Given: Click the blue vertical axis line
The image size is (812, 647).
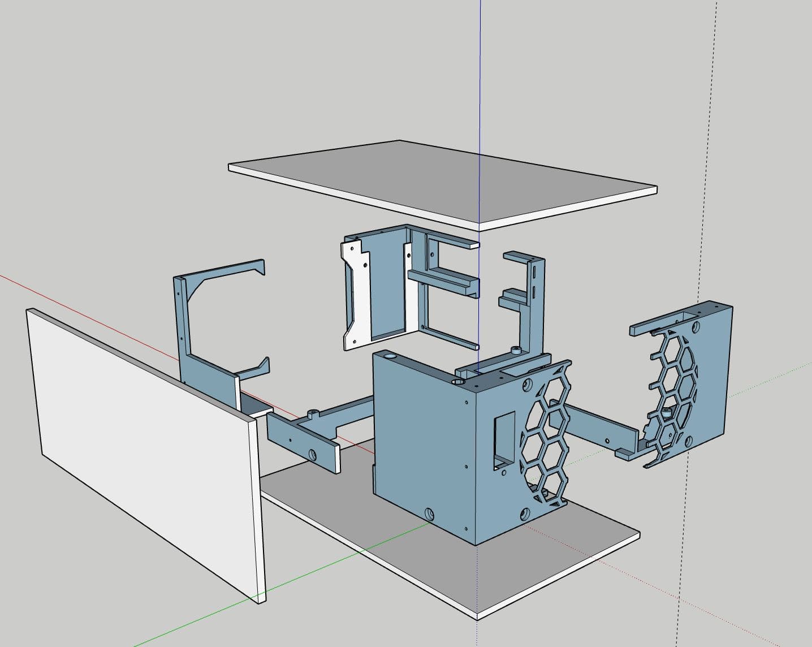Looking at the screenshot, I should pos(480,85).
